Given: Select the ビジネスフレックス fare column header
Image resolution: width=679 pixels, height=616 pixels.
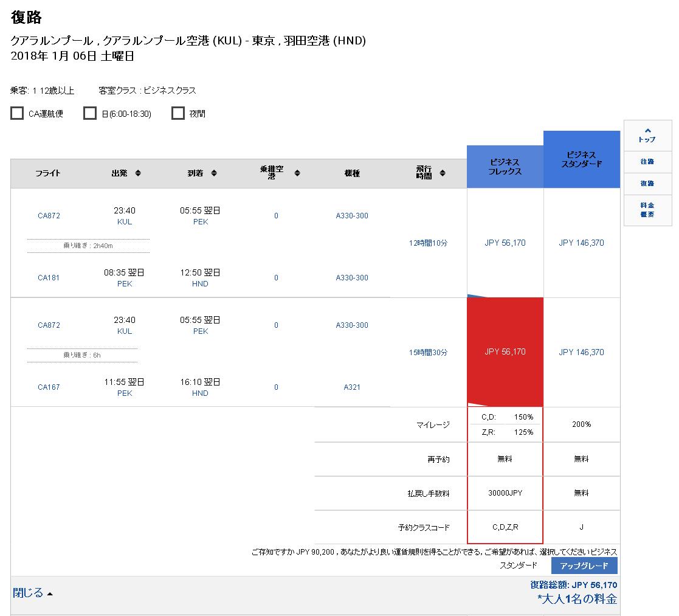Looking at the screenshot, I should (505, 167).
